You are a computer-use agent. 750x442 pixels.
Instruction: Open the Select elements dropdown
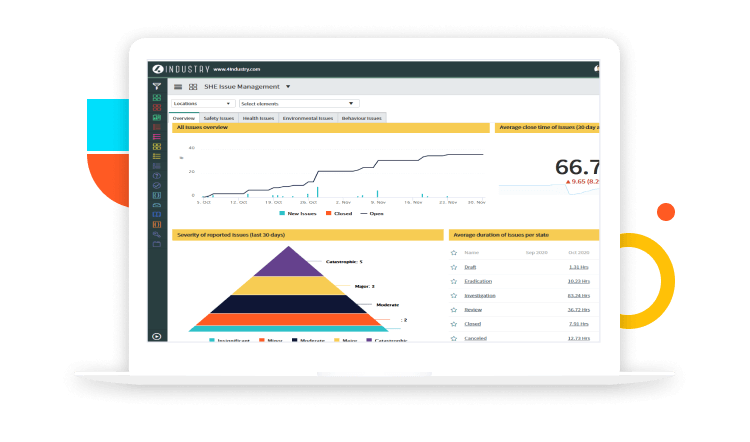pyautogui.click(x=299, y=103)
